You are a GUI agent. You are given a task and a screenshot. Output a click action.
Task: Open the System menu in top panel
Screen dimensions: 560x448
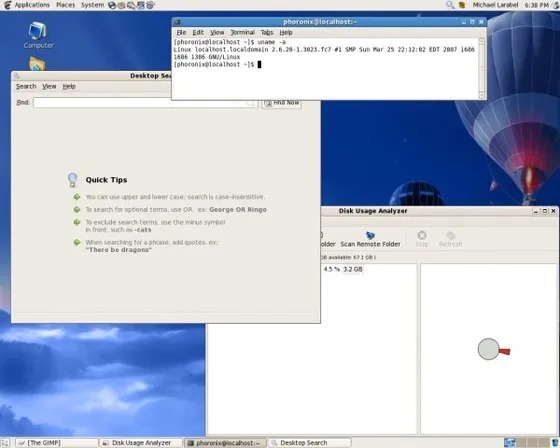[92, 5]
